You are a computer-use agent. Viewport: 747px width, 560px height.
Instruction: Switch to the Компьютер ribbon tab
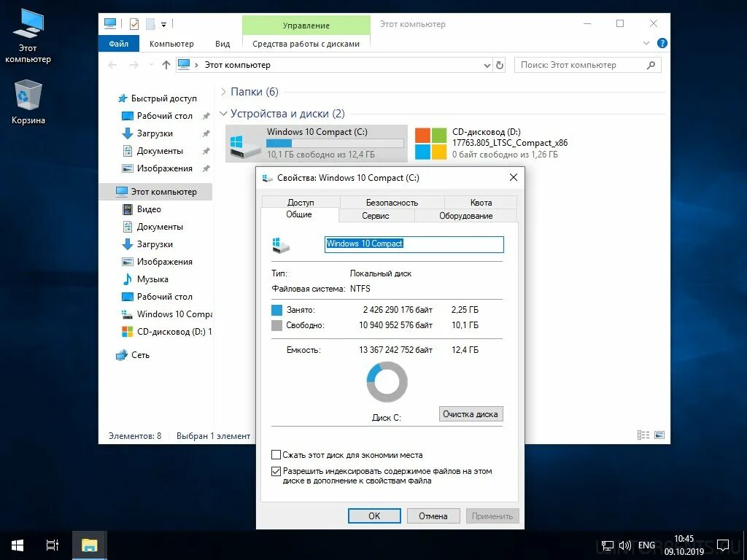tap(171, 44)
